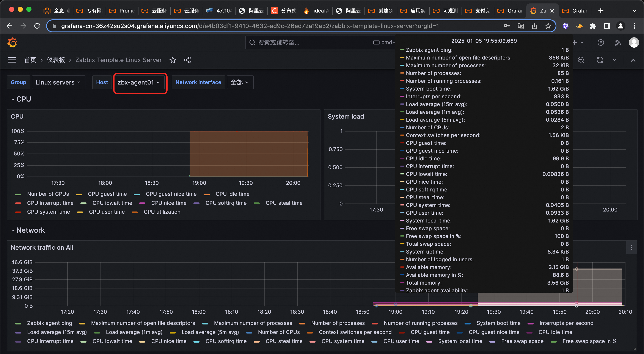Viewport: 644px width, 354px height.
Task: Click the browser share page icon
Action: tap(534, 26)
